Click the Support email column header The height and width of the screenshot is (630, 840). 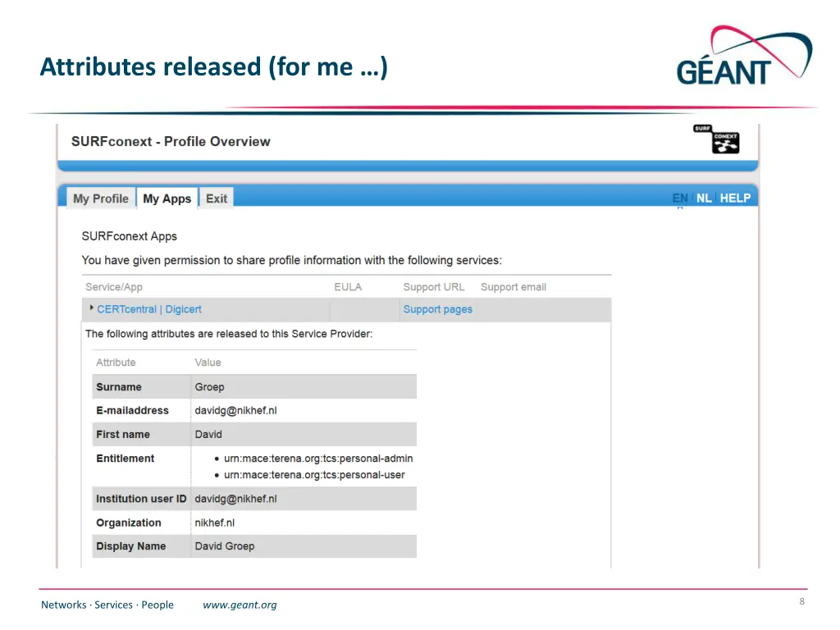[514, 287]
